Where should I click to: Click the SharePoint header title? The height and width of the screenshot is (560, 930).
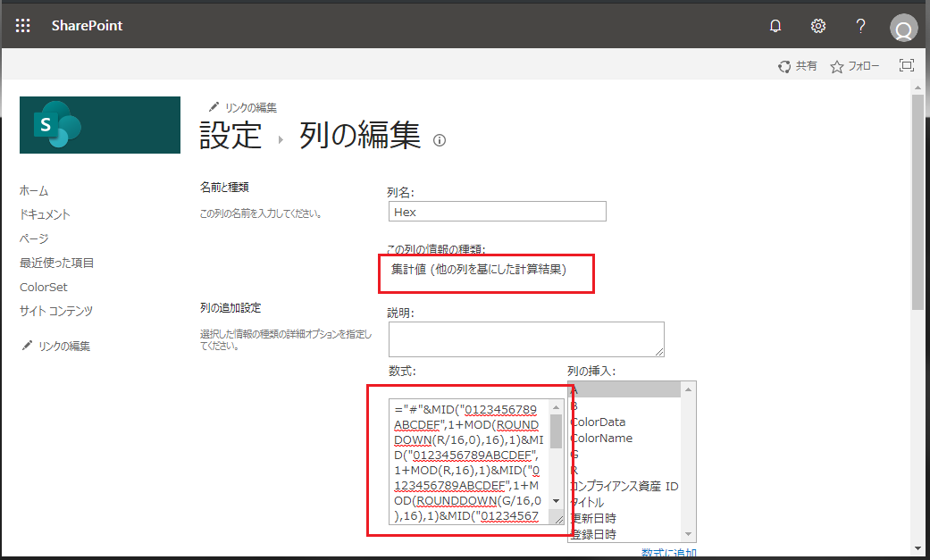pos(87,26)
